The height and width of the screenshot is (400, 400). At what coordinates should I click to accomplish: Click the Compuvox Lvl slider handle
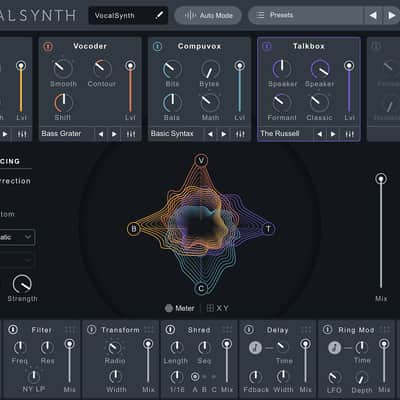tap(239, 66)
